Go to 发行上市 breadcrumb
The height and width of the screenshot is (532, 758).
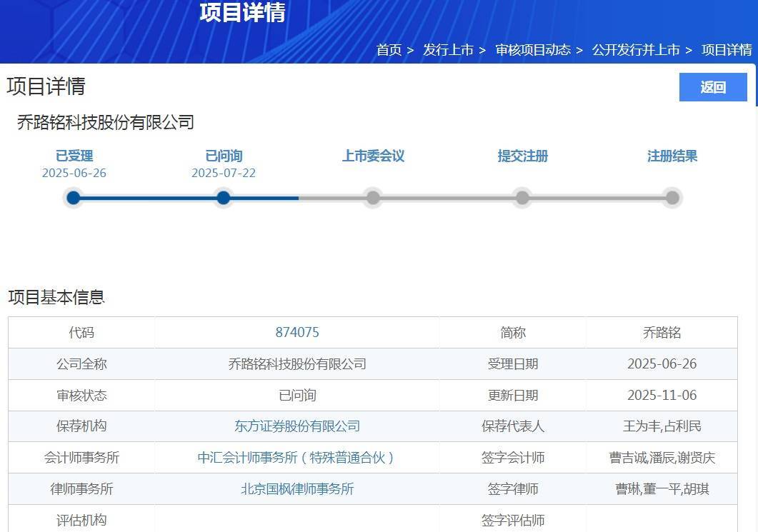(x=448, y=50)
